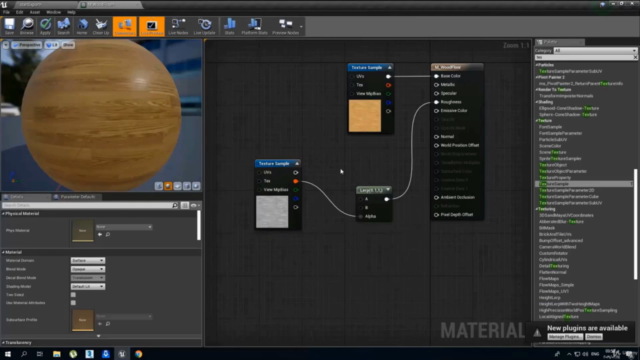Click the Perspective viewport button
The width and height of the screenshot is (640, 360).
click(x=27, y=45)
